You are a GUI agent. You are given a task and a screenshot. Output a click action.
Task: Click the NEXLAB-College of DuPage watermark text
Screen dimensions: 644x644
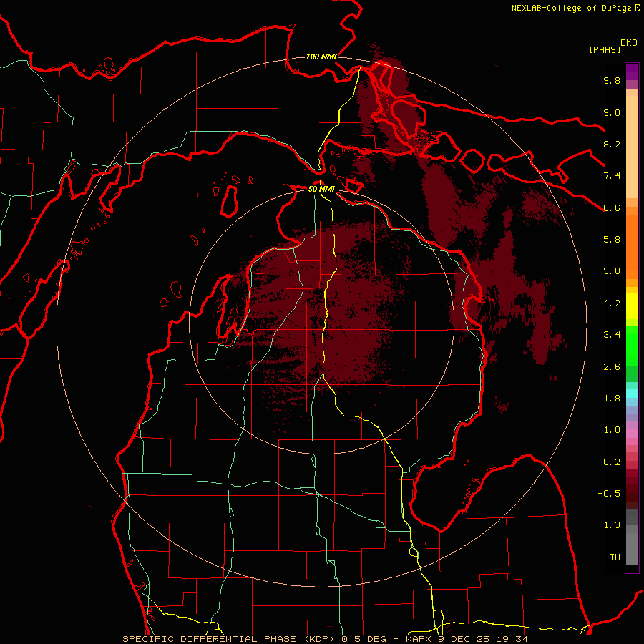pos(572,8)
